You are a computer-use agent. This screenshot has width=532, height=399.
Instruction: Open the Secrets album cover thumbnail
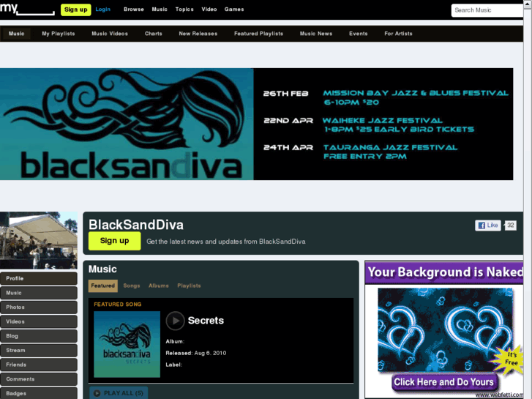point(127,344)
